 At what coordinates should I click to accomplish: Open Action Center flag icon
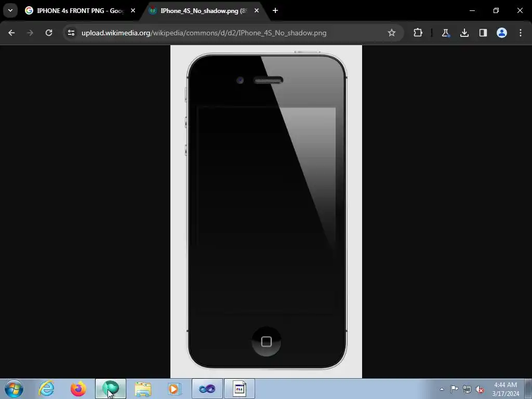454,389
